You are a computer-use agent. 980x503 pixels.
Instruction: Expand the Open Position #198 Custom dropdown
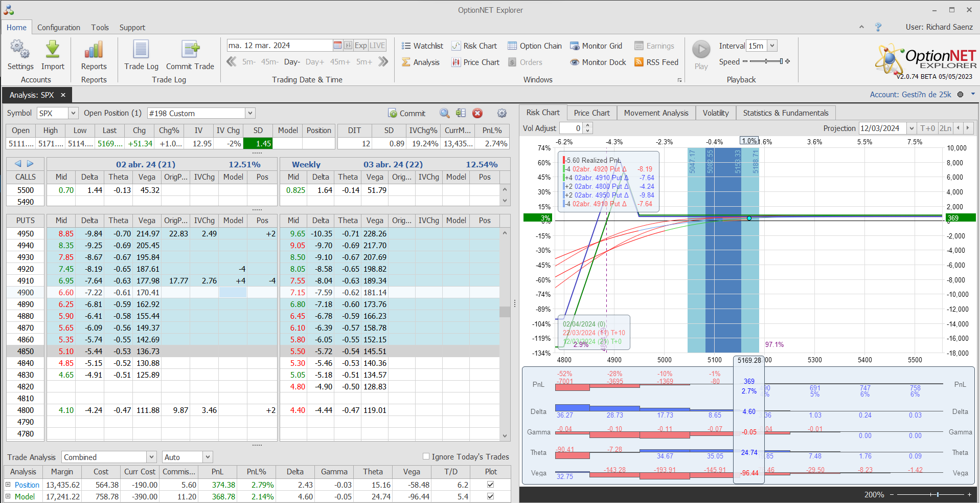[250, 113]
